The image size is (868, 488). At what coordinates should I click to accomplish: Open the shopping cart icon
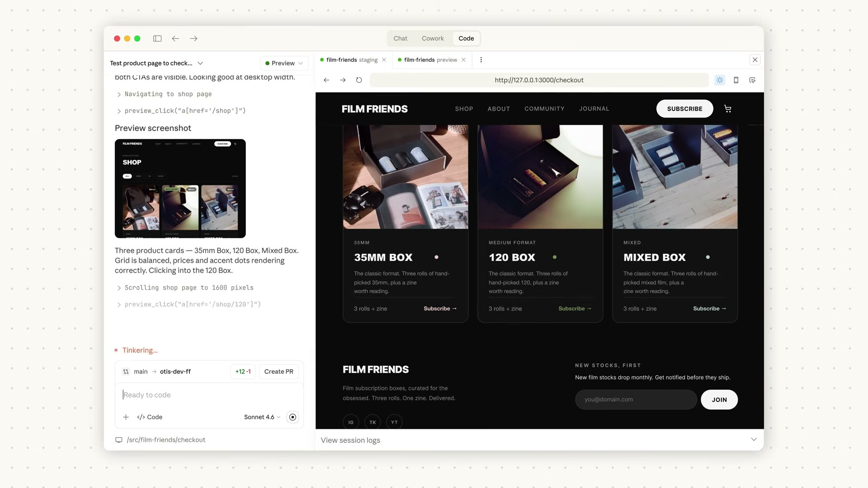(727, 109)
